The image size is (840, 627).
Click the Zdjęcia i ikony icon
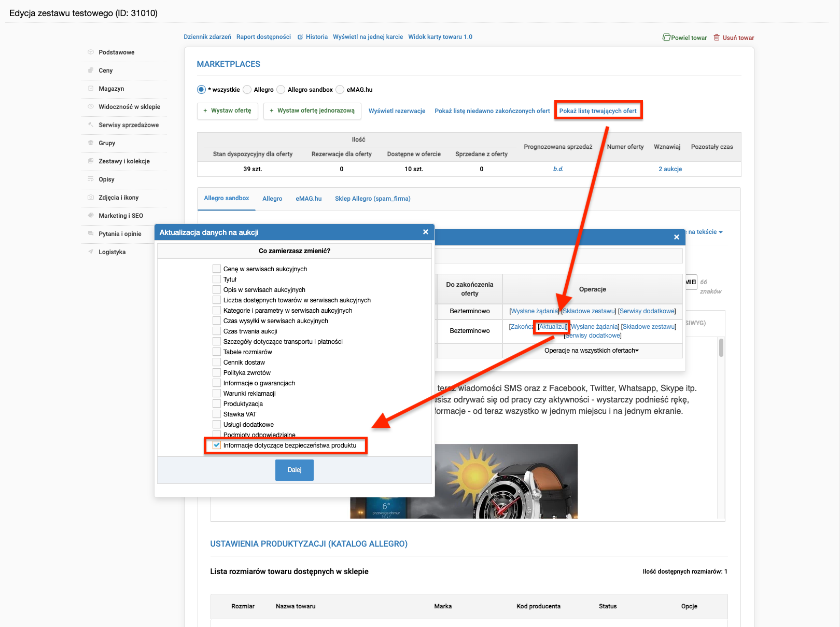pyautogui.click(x=91, y=197)
